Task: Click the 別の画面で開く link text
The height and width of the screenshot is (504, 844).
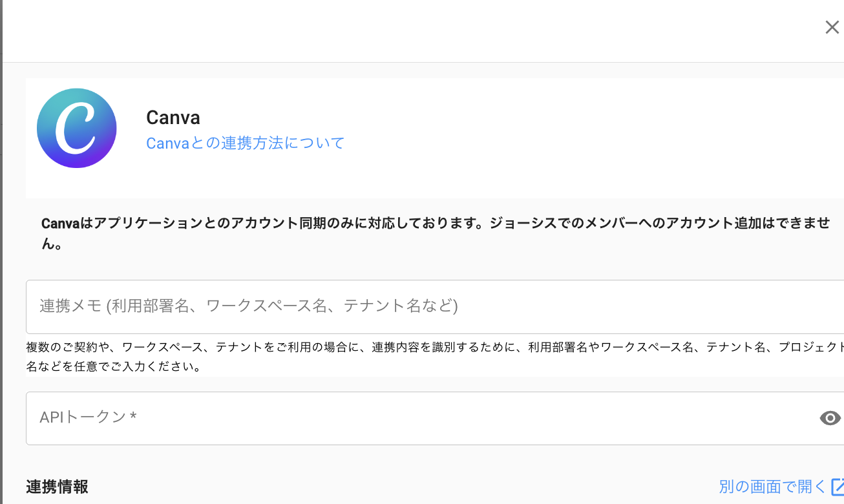Action: tap(772, 487)
